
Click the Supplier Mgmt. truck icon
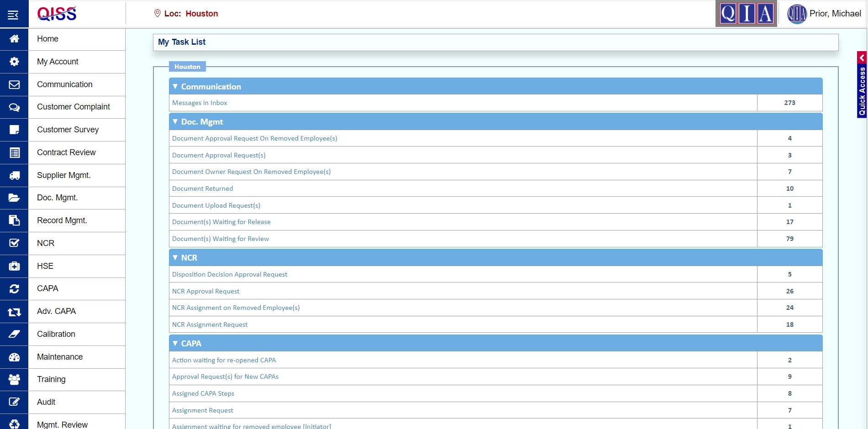14,175
